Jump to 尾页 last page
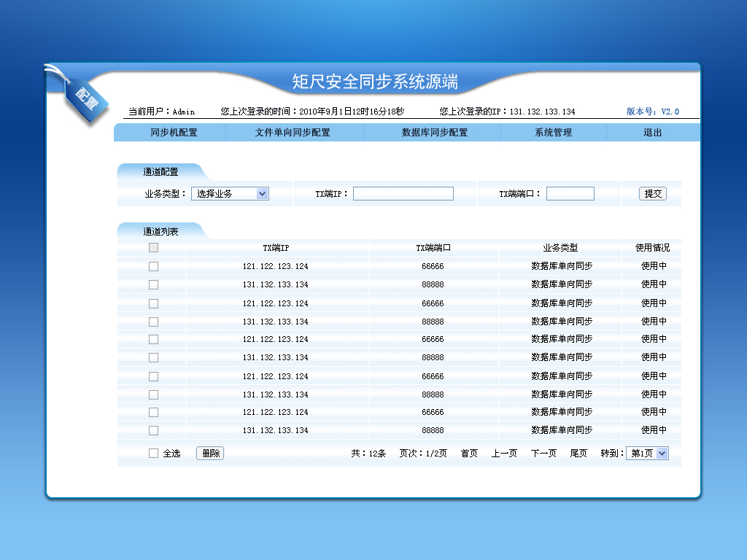This screenshot has width=747, height=560. coord(578,454)
